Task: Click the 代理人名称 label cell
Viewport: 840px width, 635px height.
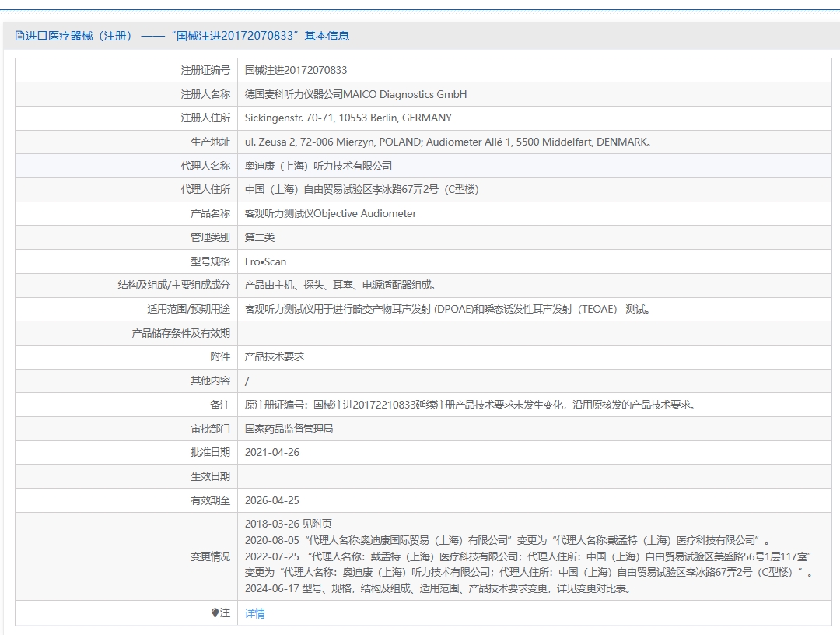Action: click(x=127, y=166)
